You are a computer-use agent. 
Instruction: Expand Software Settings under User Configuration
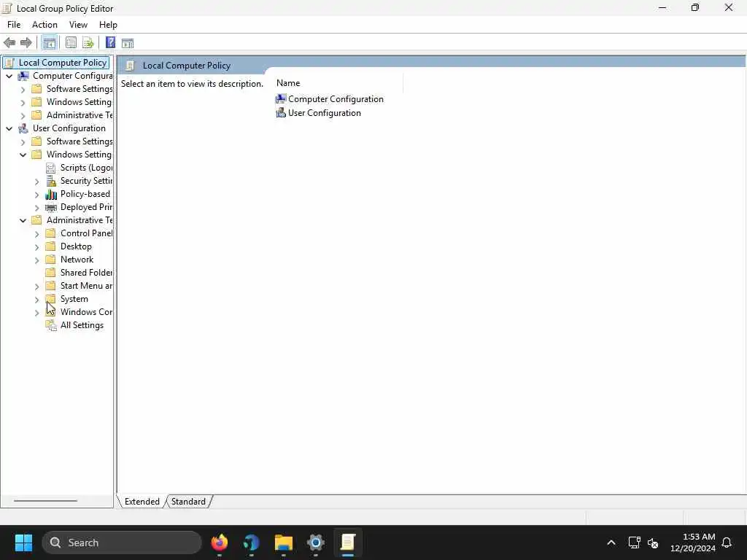[23, 141]
